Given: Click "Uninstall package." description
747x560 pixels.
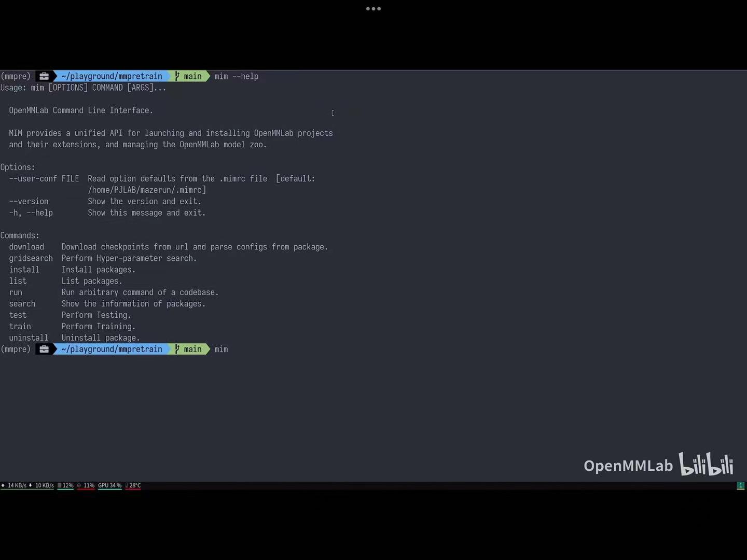Looking at the screenshot, I should [x=101, y=339].
